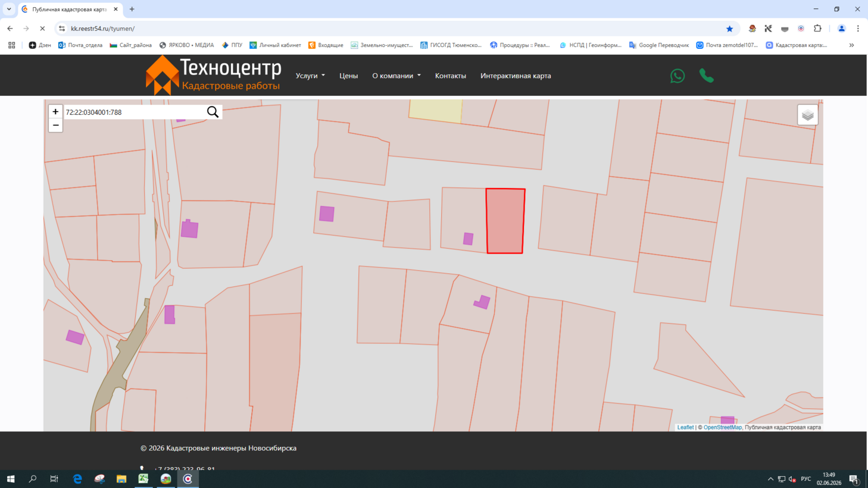Open the Личный кабинет bookmark
This screenshot has height=488, width=868.
coord(275,45)
